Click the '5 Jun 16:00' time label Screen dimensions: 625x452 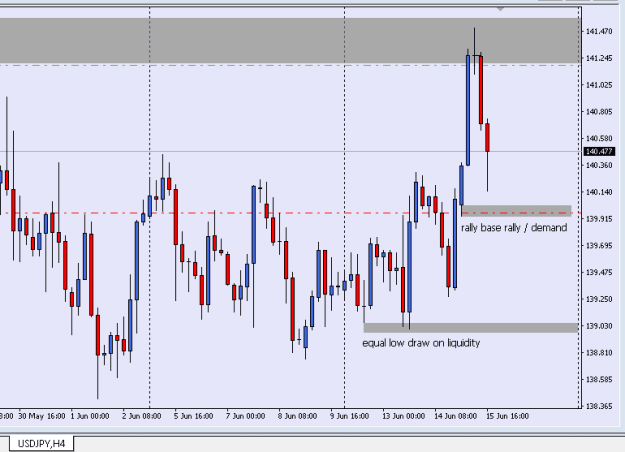(x=193, y=416)
